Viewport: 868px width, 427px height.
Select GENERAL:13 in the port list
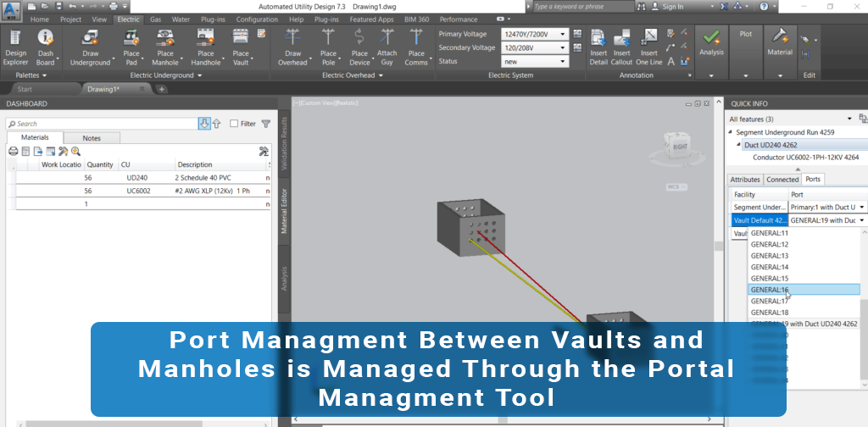pos(804,256)
